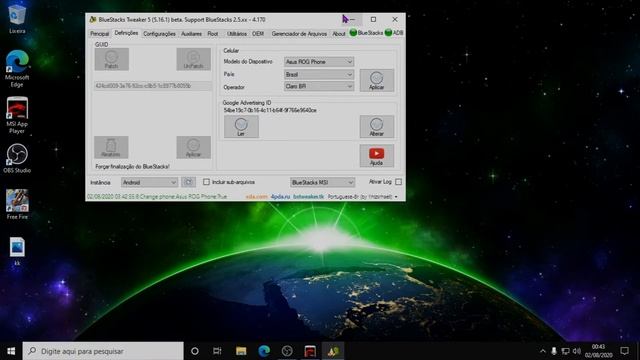Open the Root tab
The image size is (640, 360).
pyautogui.click(x=213, y=34)
